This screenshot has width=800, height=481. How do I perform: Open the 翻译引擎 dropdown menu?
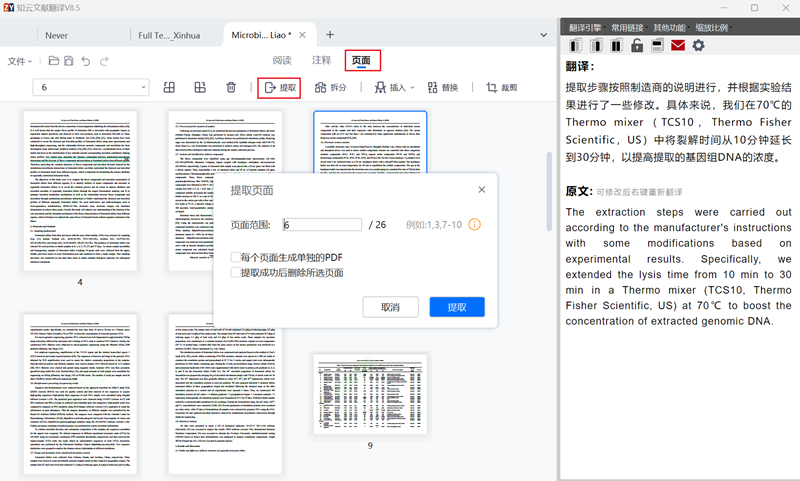coord(586,28)
